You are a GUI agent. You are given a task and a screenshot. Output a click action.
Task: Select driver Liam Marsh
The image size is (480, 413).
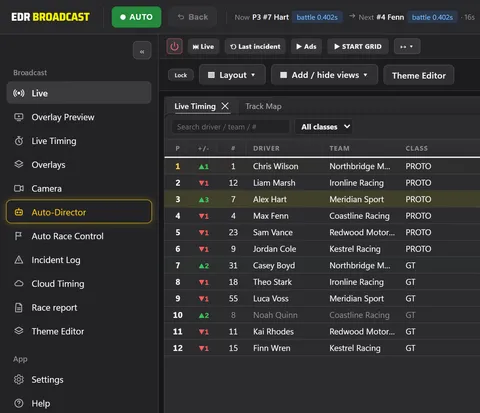click(x=322, y=183)
